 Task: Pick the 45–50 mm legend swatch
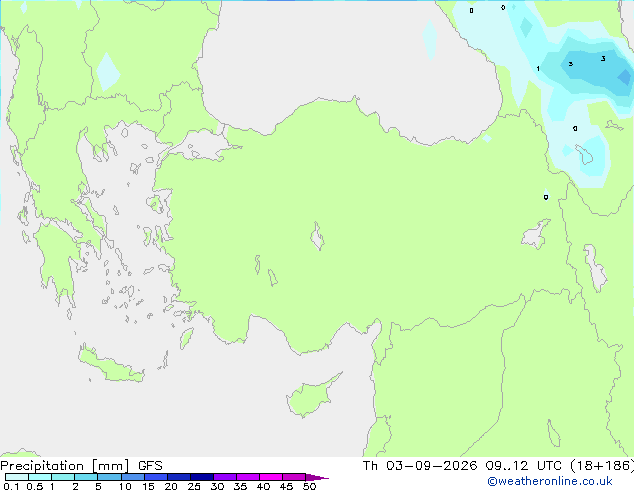click(294, 477)
